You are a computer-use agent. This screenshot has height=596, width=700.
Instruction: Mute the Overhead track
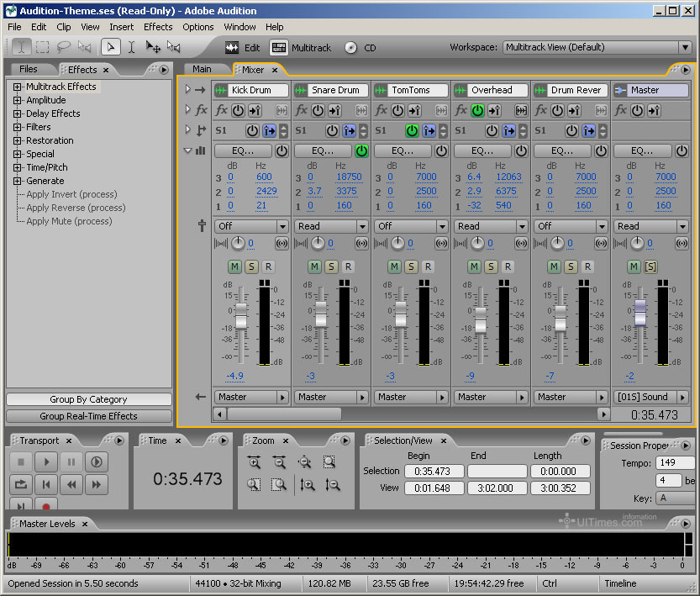pos(474,266)
